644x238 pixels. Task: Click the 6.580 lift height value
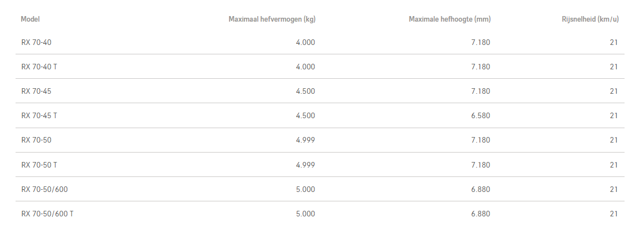click(481, 115)
